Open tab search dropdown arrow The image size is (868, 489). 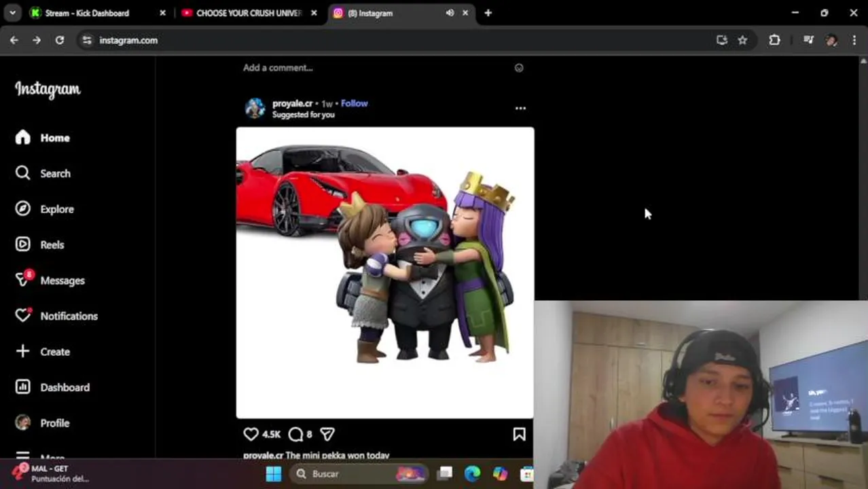12,13
